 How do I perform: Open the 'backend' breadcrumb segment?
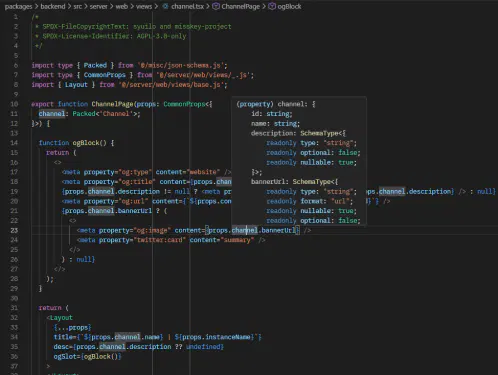pyautogui.click(x=53, y=6)
